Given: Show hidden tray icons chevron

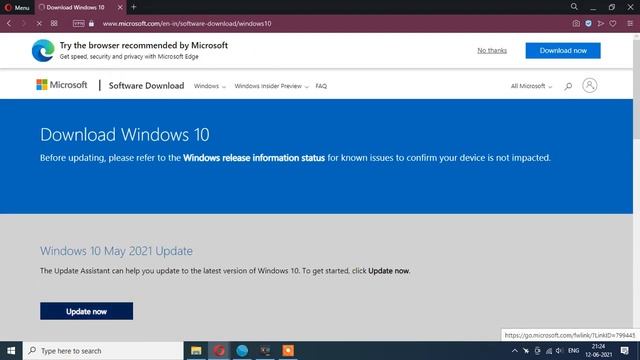Looking at the screenshot, I should click(514, 351).
